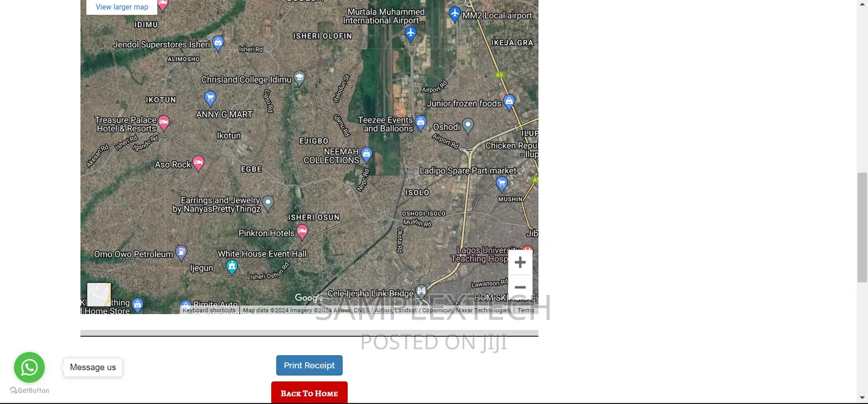The height and width of the screenshot is (404, 868).
Task: Open the GetButton link
Action: 30,390
